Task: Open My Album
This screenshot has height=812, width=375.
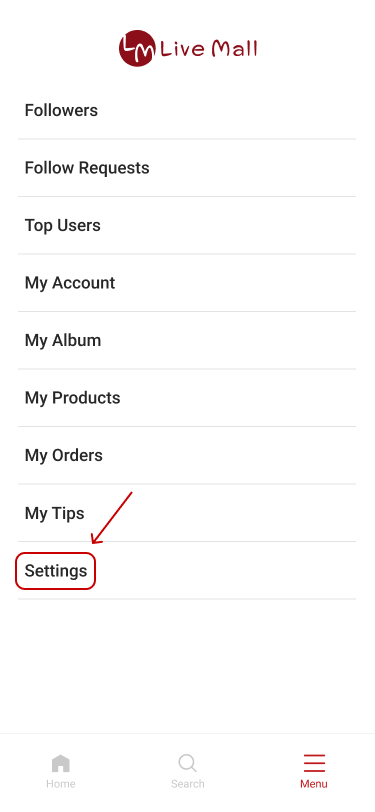Action: tap(187, 340)
